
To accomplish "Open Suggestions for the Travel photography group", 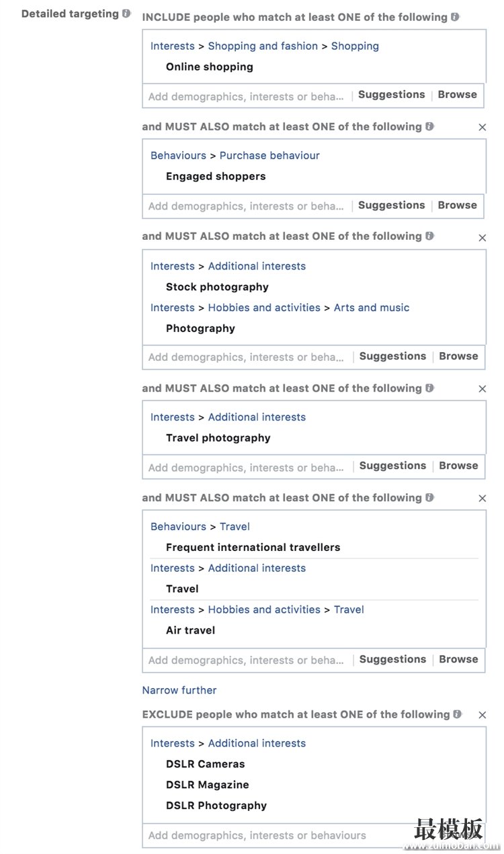I will [392, 466].
